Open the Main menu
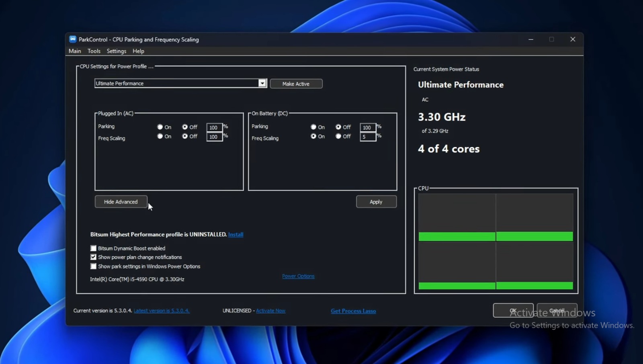The height and width of the screenshot is (364, 643). (75, 51)
